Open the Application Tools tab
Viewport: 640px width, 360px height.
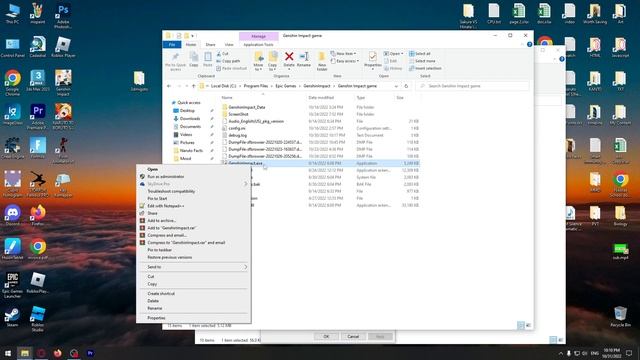click(x=258, y=44)
